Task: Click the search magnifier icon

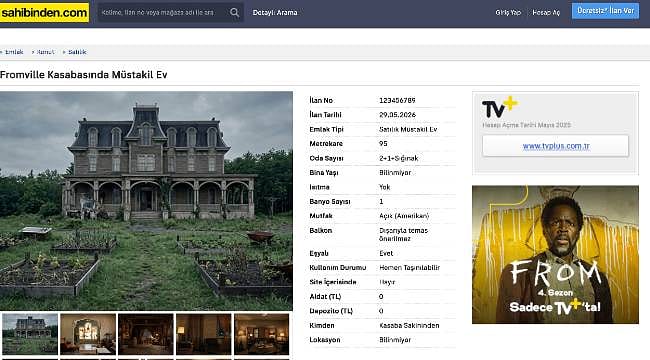Action: [235, 12]
